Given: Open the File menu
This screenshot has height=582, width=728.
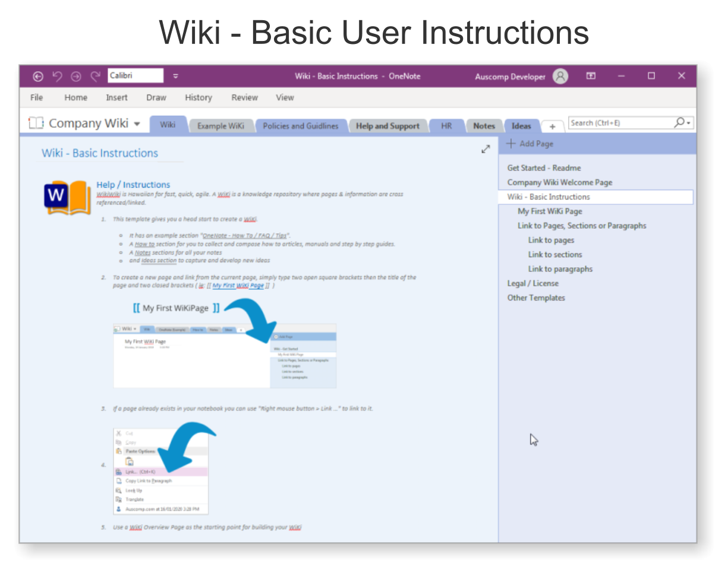Looking at the screenshot, I should point(36,97).
